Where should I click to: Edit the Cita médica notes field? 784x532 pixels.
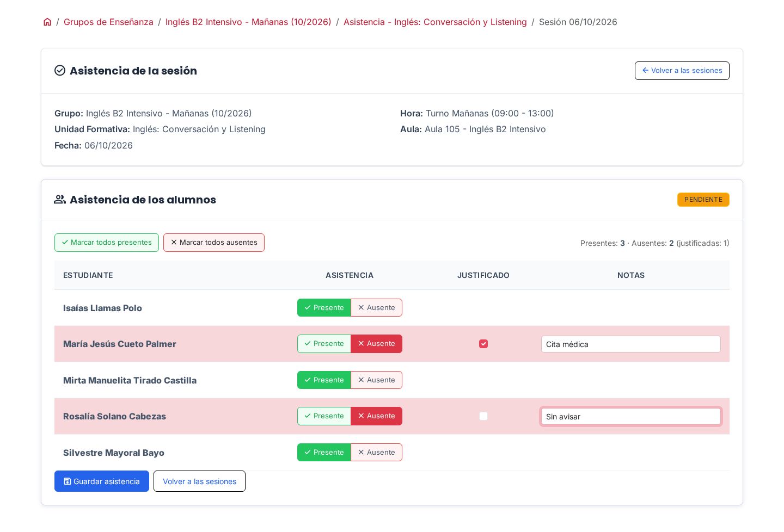tap(631, 344)
